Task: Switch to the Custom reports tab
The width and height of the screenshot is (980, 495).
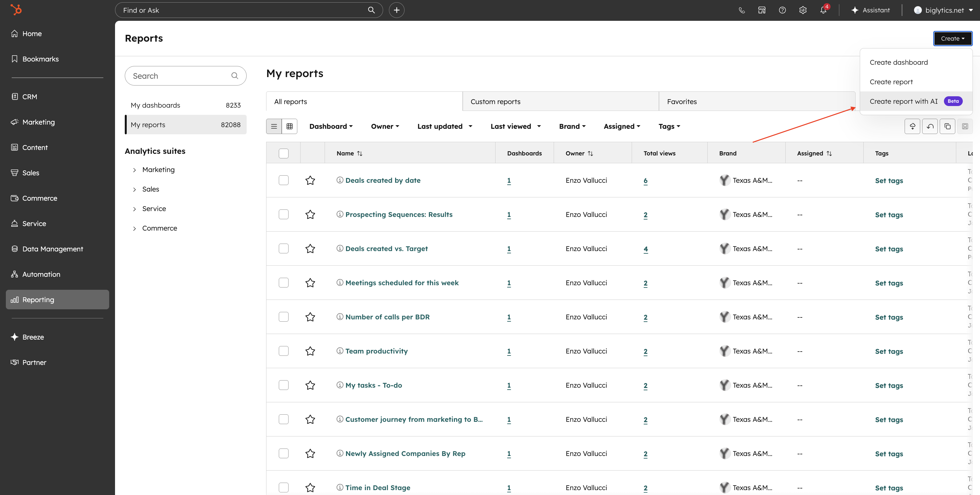Action: pyautogui.click(x=561, y=101)
